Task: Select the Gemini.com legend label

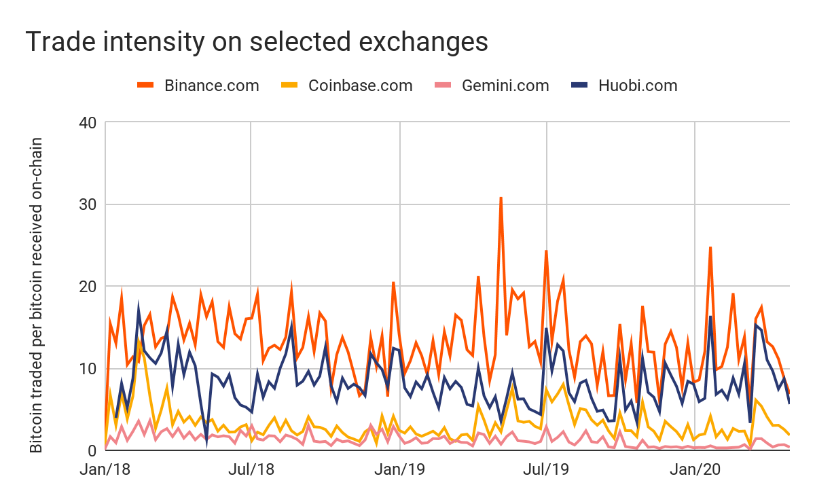Action: tap(505, 86)
